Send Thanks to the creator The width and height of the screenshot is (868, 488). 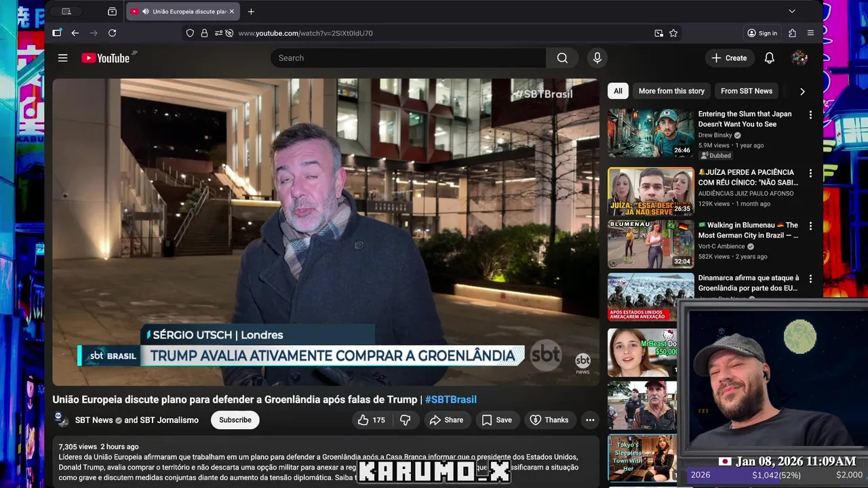(549, 420)
